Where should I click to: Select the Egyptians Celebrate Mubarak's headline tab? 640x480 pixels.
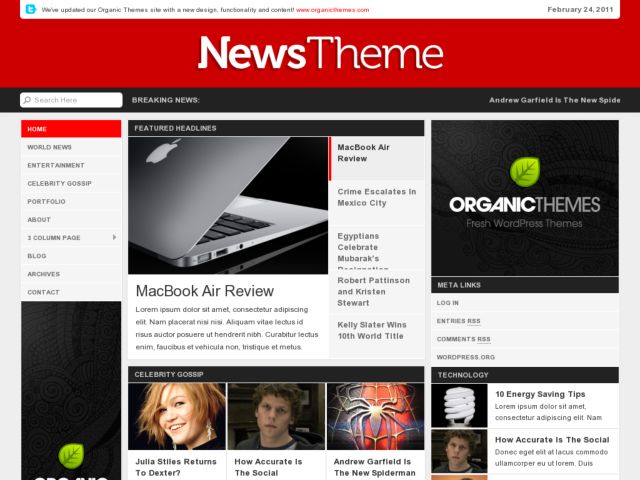pyautogui.click(x=376, y=247)
